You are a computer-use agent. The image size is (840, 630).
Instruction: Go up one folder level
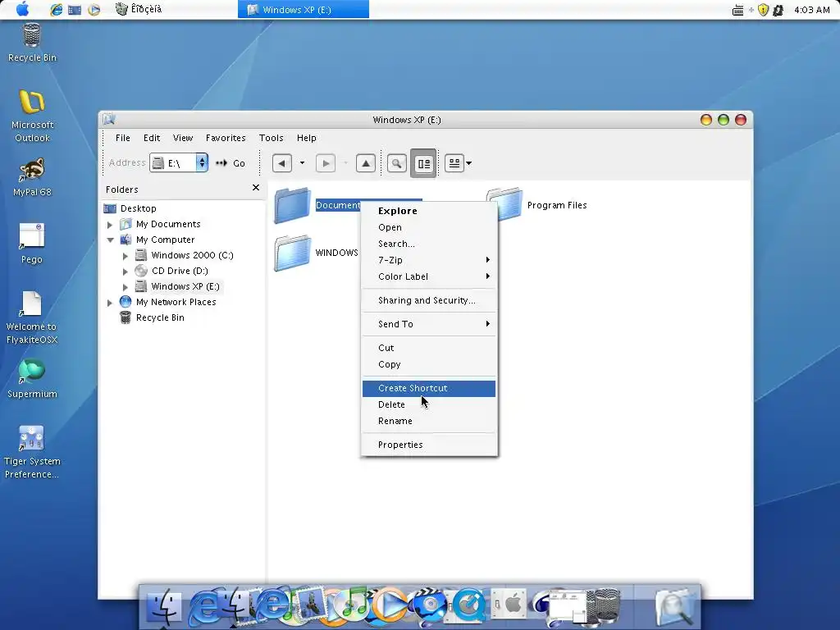point(366,163)
